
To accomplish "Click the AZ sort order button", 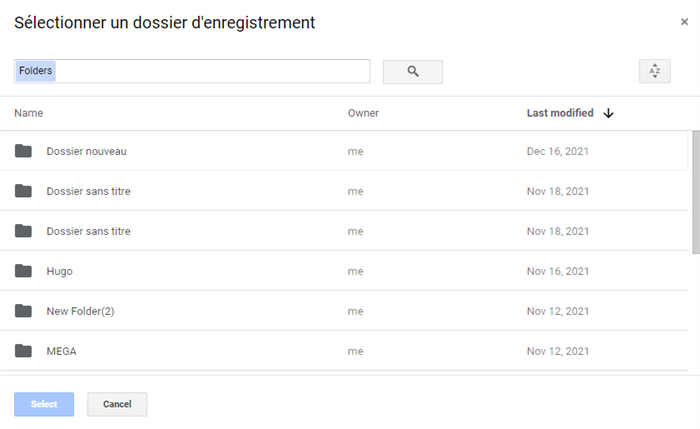I will point(654,71).
